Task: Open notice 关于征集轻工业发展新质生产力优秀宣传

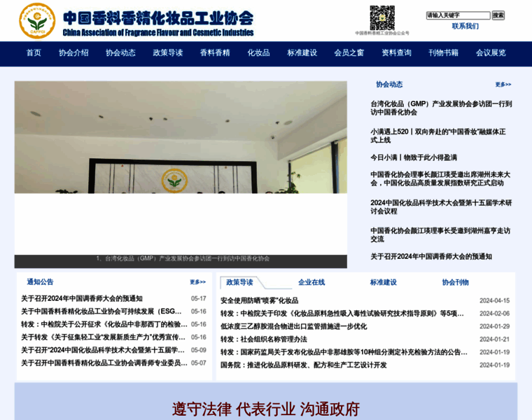Action: (x=103, y=337)
